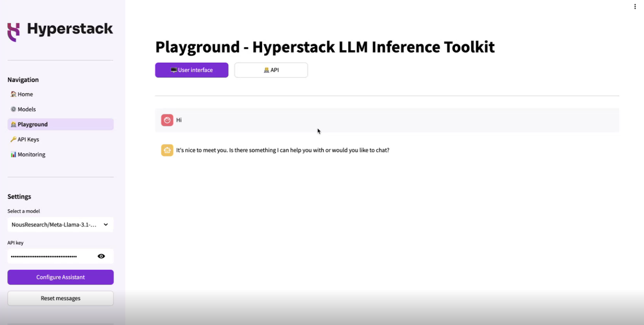The width and height of the screenshot is (644, 325).
Task: Switch to the User interface tab
Action: [x=192, y=70]
